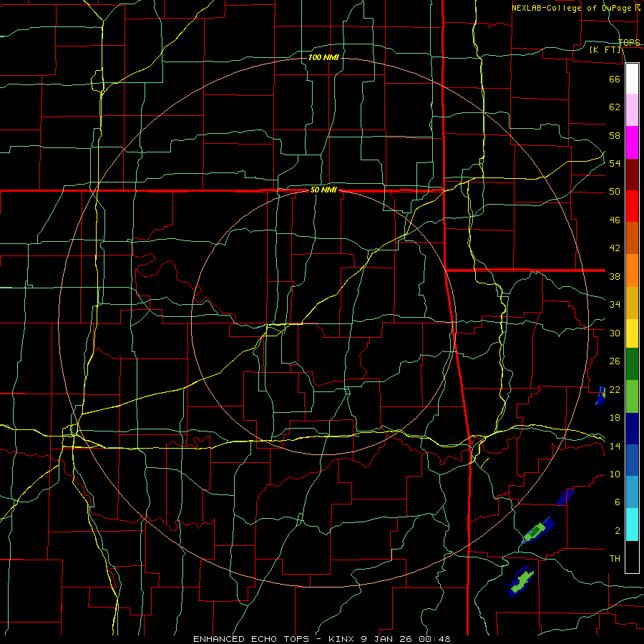Click the "NEXLAB-College of DuPage" credit text

coord(573,8)
